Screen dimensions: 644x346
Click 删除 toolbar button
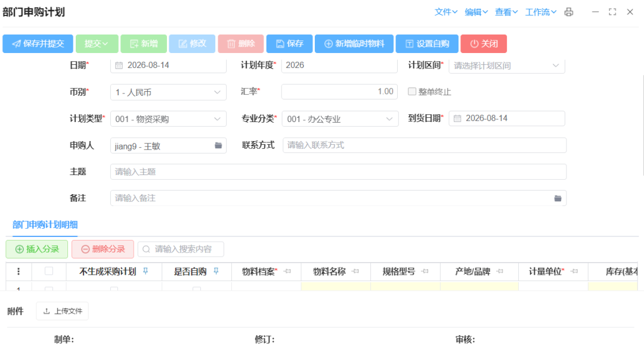[241, 44]
